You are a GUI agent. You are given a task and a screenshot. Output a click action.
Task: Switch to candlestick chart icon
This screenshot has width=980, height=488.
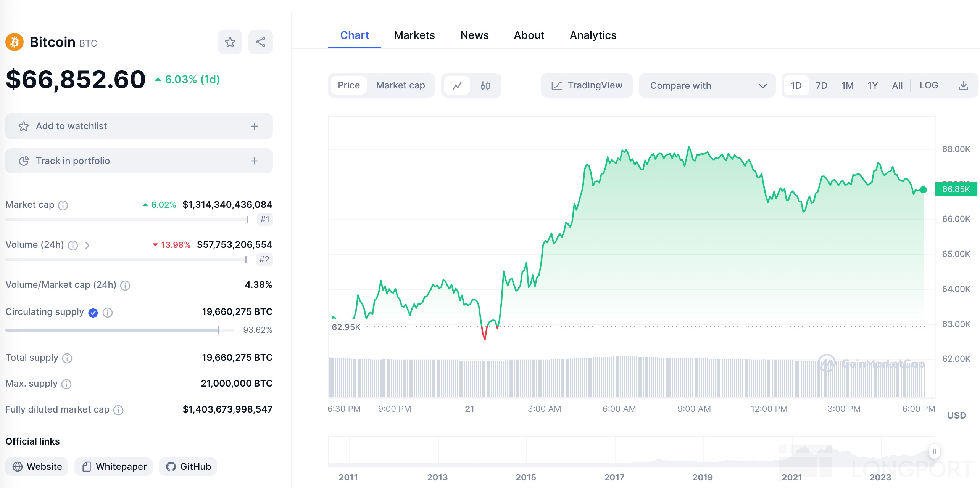point(485,85)
